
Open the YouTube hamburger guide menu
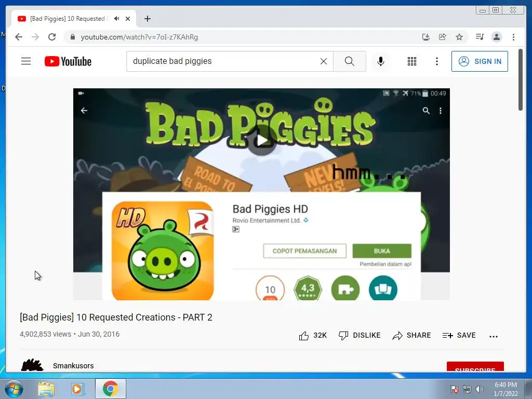[26, 61]
